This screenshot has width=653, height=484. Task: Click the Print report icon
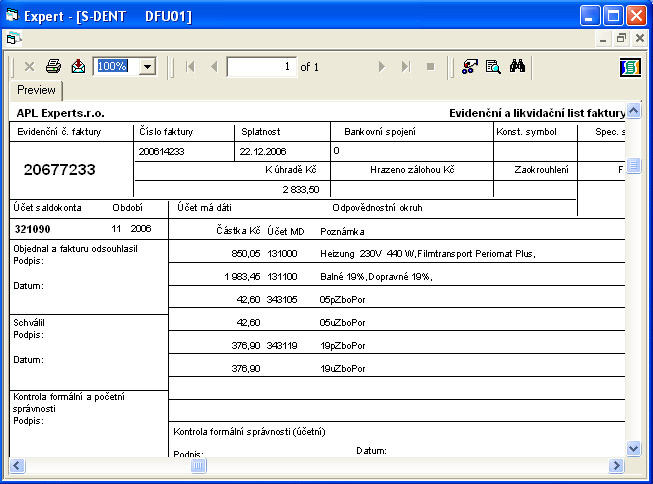click(x=53, y=66)
